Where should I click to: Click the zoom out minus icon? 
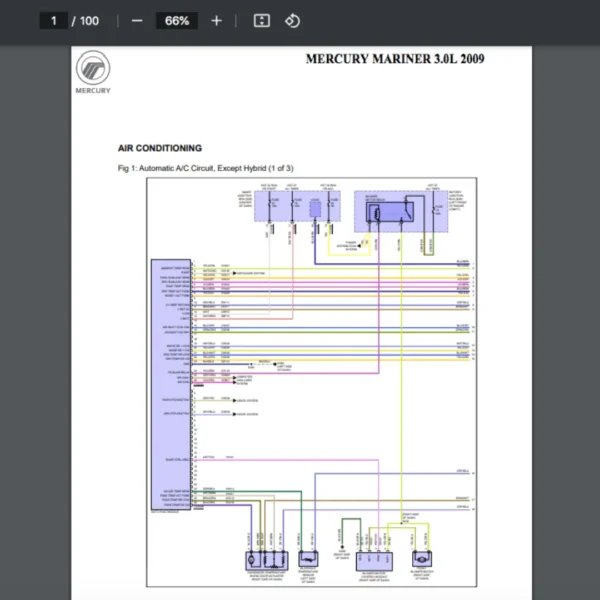click(x=137, y=20)
